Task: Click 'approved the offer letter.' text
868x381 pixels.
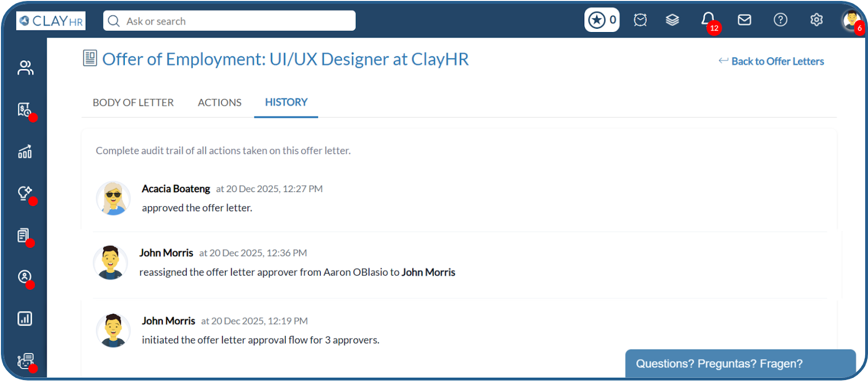Action: pyautogui.click(x=197, y=208)
